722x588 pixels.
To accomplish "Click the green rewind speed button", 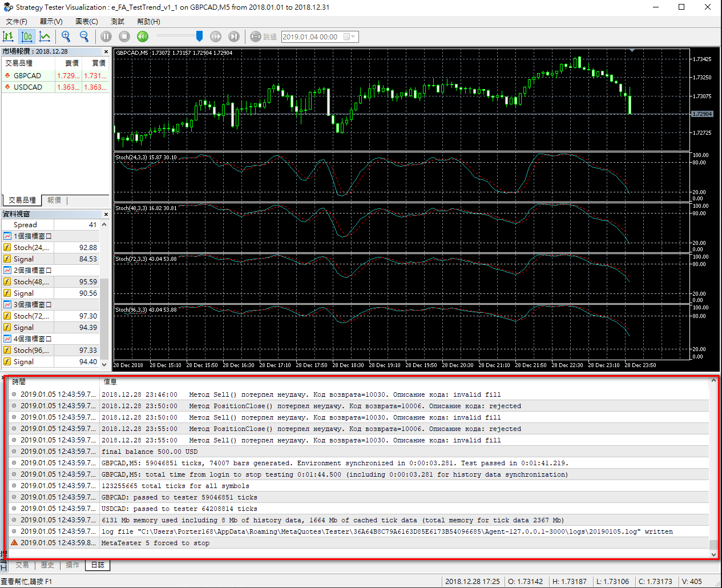I will [x=143, y=37].
